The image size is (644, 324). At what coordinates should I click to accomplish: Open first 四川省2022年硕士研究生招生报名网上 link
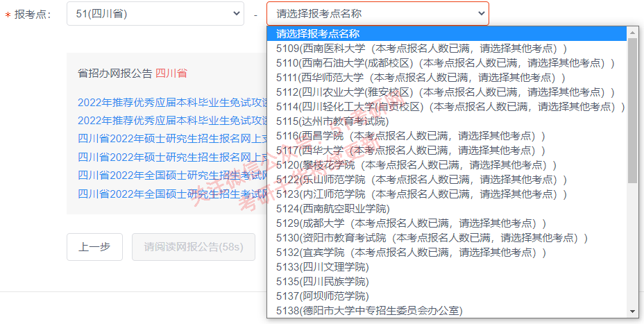tap(173, 138)
